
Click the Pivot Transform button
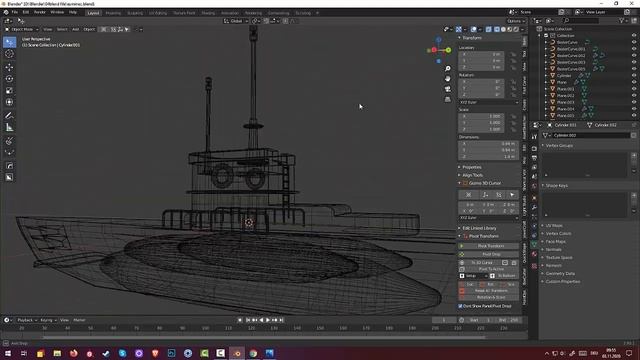pos(489,246)
